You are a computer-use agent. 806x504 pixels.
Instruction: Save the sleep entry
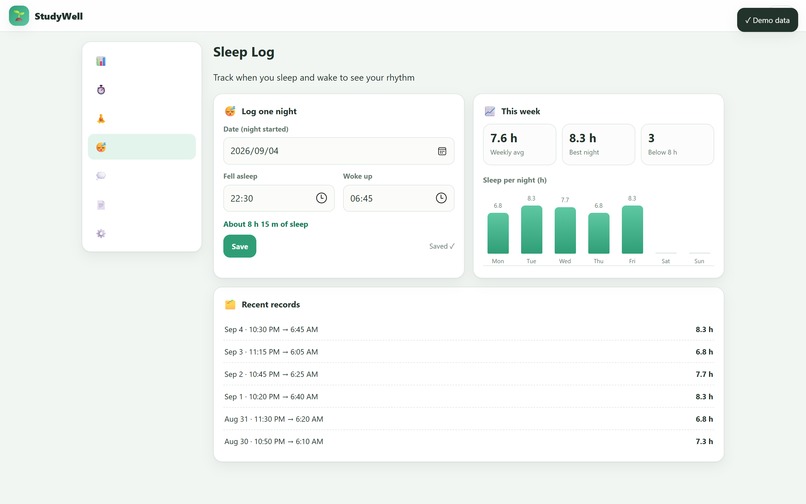[x=240, y=246]
